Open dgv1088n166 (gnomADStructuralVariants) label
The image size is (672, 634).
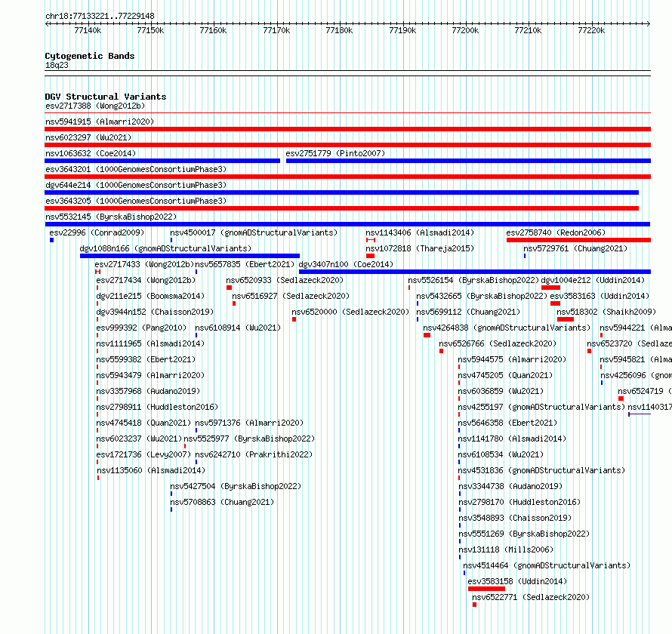click(x=165, y=248)
